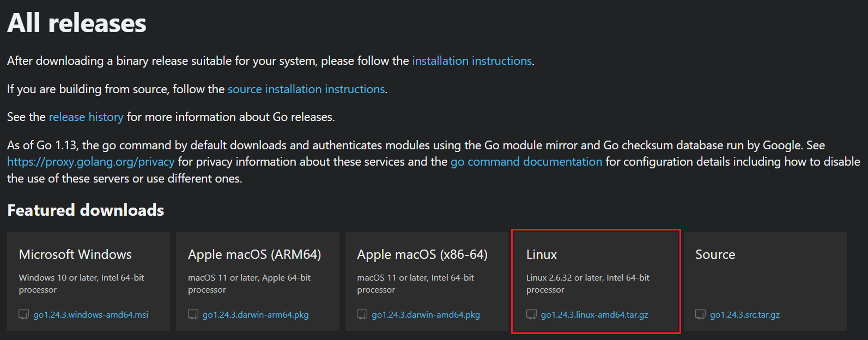The width and height of the screenshot is (868, 340).
Task: Click the download icon beside go1.24.3.linux-amd64.tar.gz
Action: (x=531, y=315)
